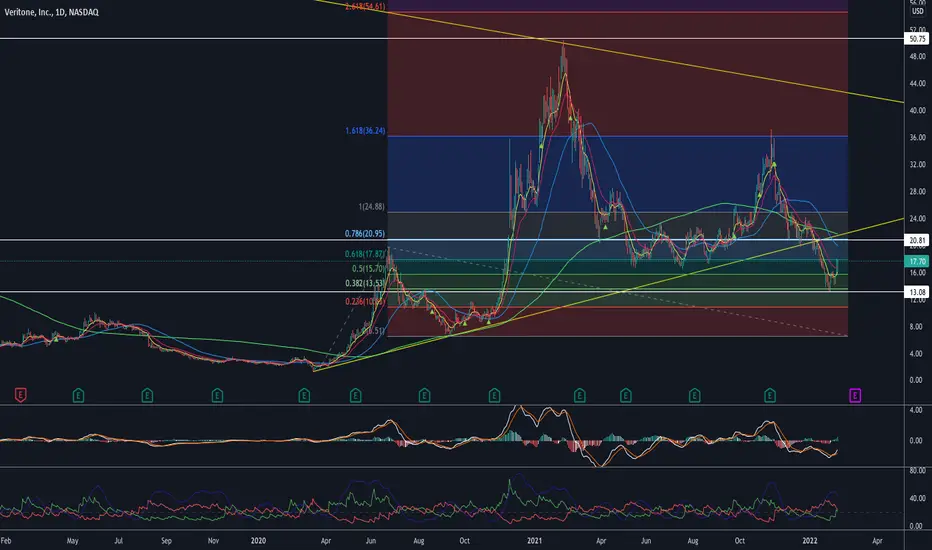Select the 13.08 price line label
This screenshot has width=932, height=550.
tap(916, 292)
